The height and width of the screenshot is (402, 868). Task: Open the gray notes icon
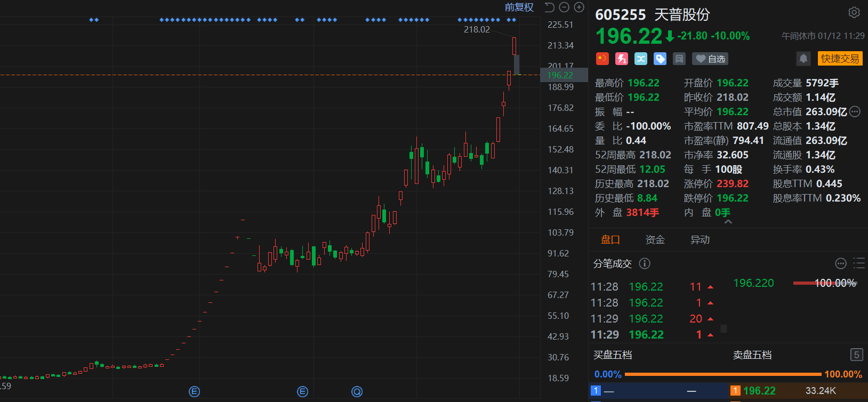point(679,59)
